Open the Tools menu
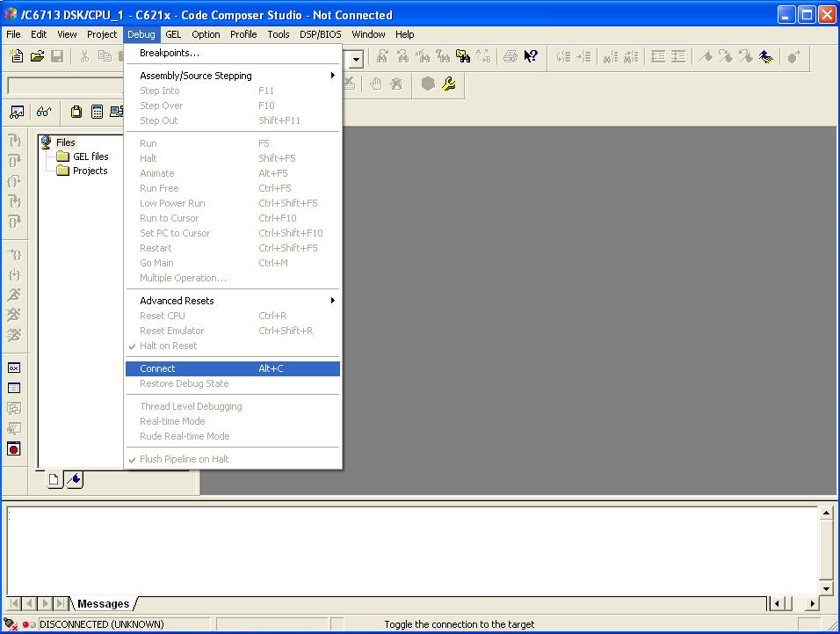The height and width of the screenshot is (634, 840). [x=278, y=34]
